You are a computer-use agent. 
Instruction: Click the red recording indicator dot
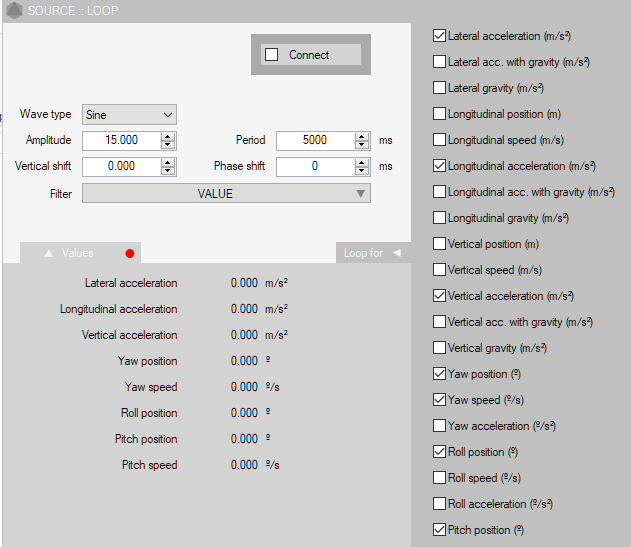pyautogui.click(x=130, y=254)
